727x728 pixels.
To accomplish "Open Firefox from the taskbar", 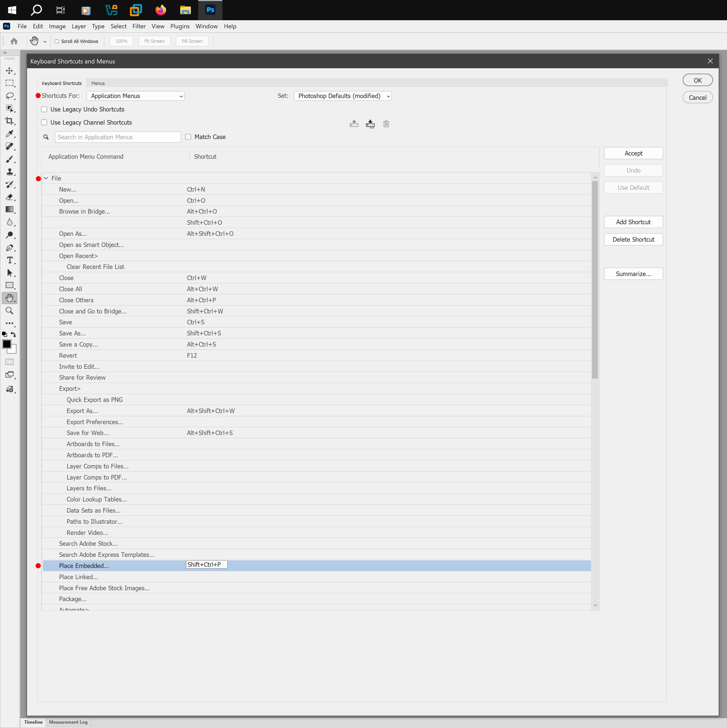I will tap(161, 10).
